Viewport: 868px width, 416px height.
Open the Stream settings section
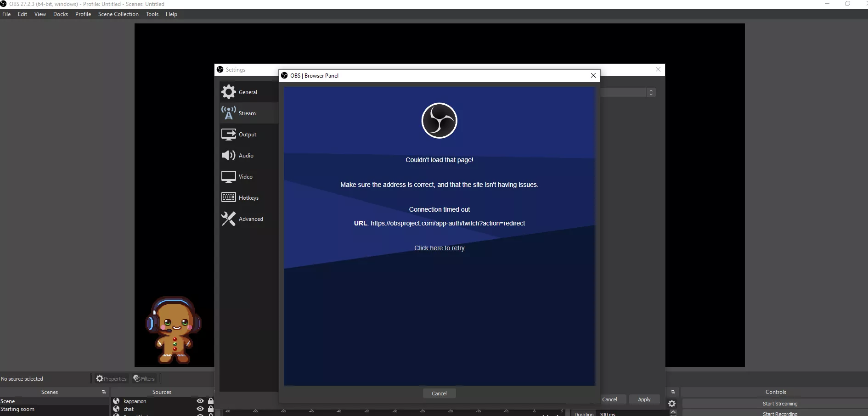pos(247,113)
